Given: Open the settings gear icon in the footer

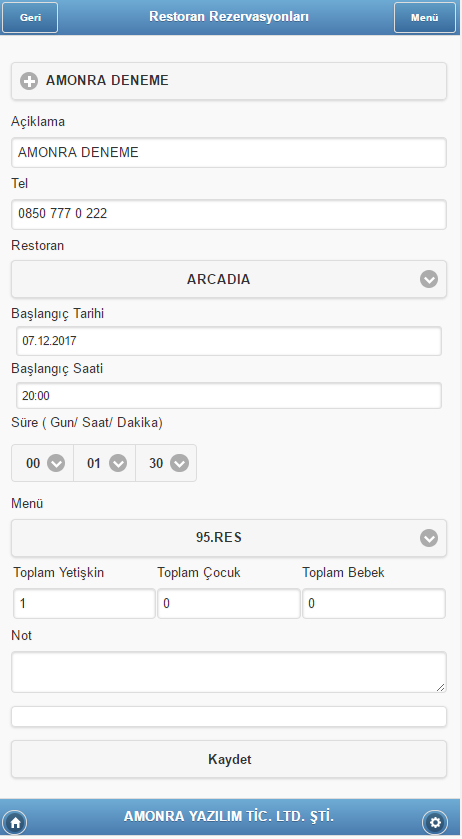Looking at the screenshot, I should point(435,822).
